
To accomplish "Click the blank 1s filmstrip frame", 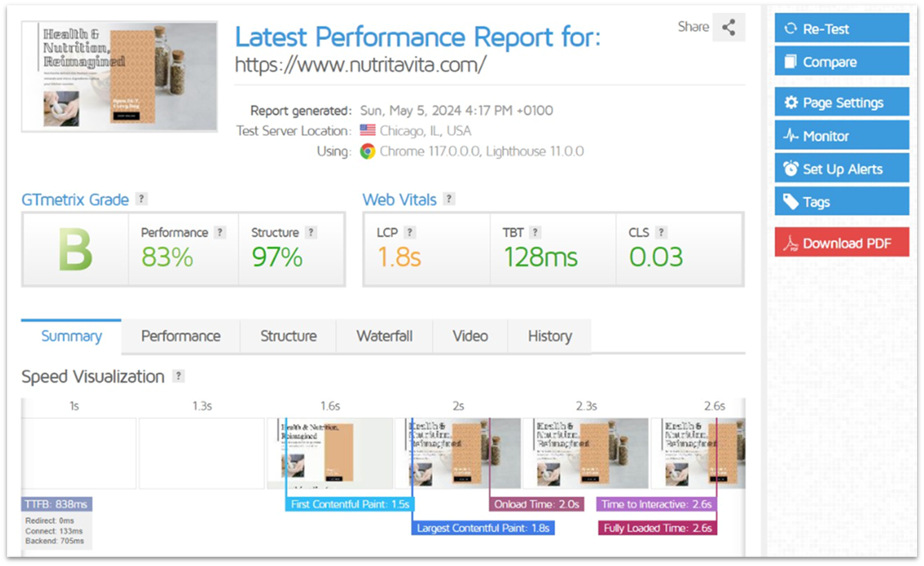I will (x=79, y=453).
